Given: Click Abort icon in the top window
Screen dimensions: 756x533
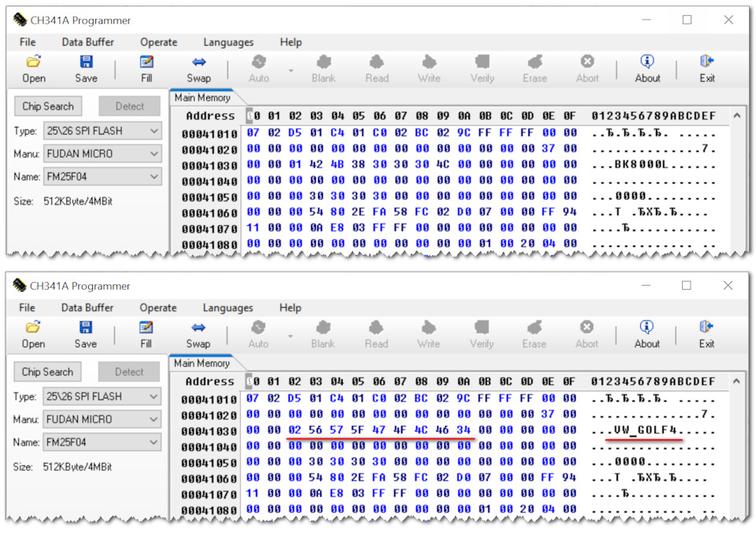Looking at the screenshot, I should [587, 69].
